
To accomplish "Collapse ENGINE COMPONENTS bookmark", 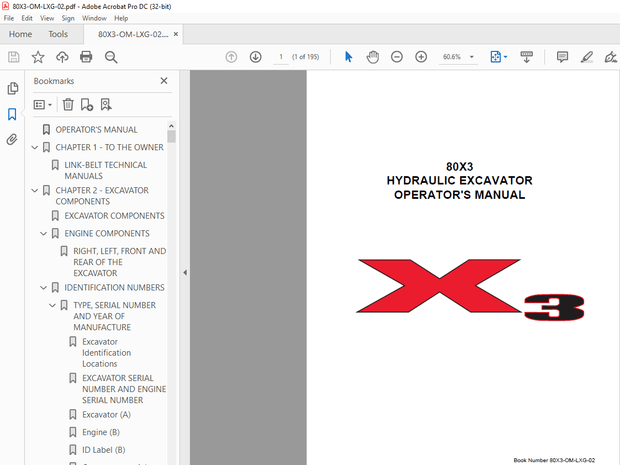I will point(43,234).
